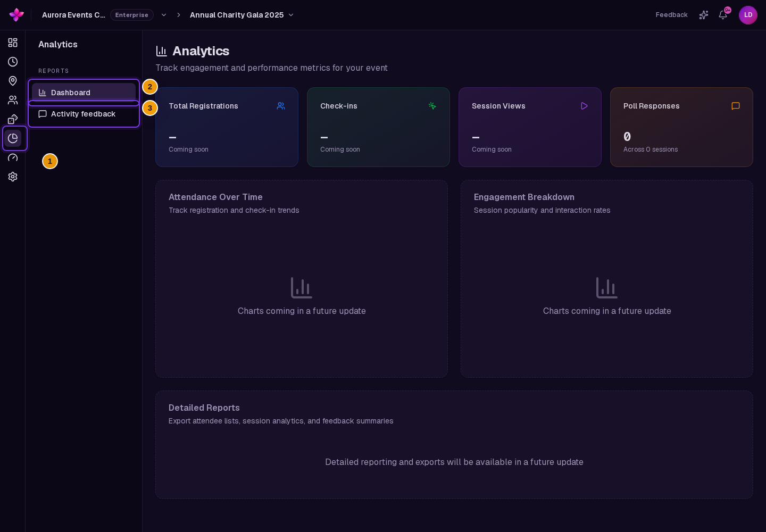
Task: Click the 'Session popularity and interaction rates' text
Action: [542, 210]
